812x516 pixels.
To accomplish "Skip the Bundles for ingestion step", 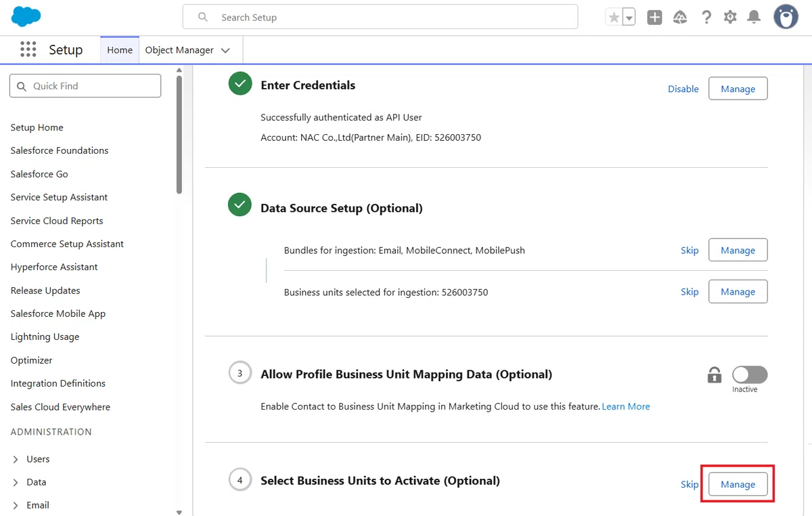I will pos(690,250).
